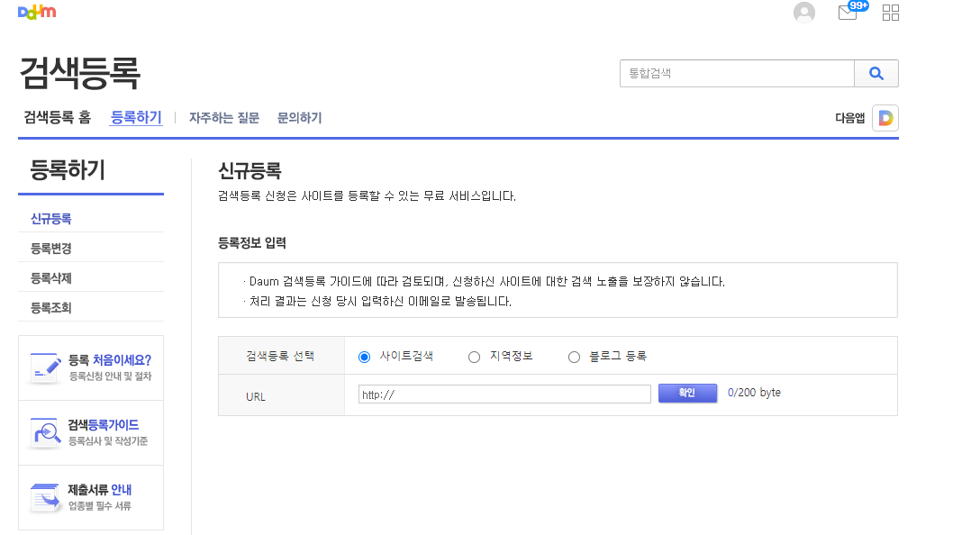Image resolution: width=980 pixels, height=535 pixels.
Task: Select the 사이트검색 radio button
Action: pyautogui.click(x=365, y=357)
